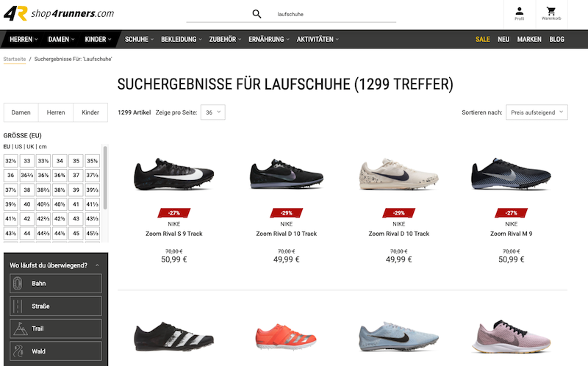Open the items per page dropdown
This screenshot has height=366, width=588.
pyautogui.click(x=213, y=112)
